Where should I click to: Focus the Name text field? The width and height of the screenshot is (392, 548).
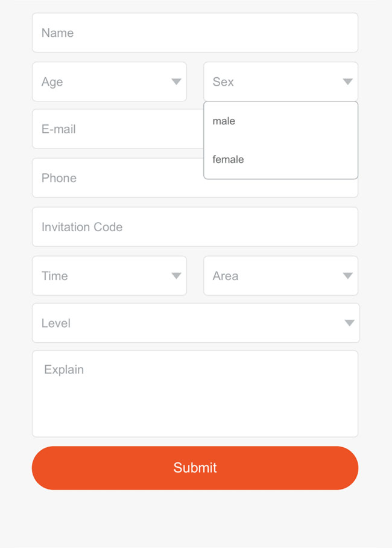(x=195, y=33)
